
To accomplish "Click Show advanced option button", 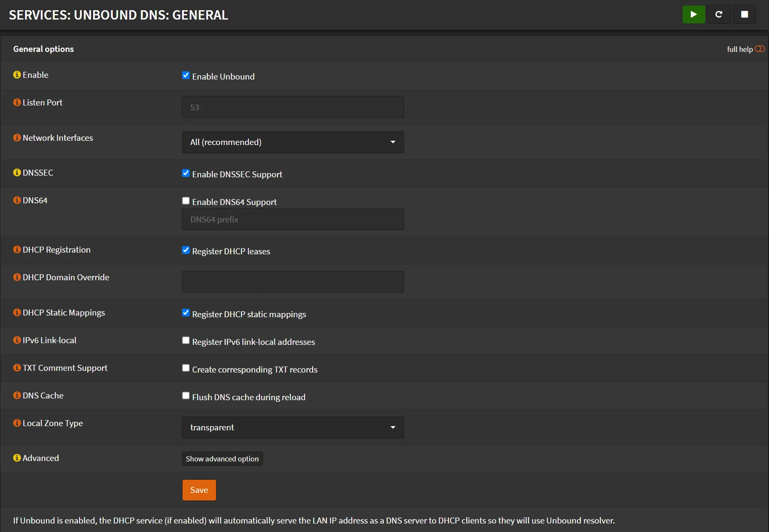I will tap(222, 459).
